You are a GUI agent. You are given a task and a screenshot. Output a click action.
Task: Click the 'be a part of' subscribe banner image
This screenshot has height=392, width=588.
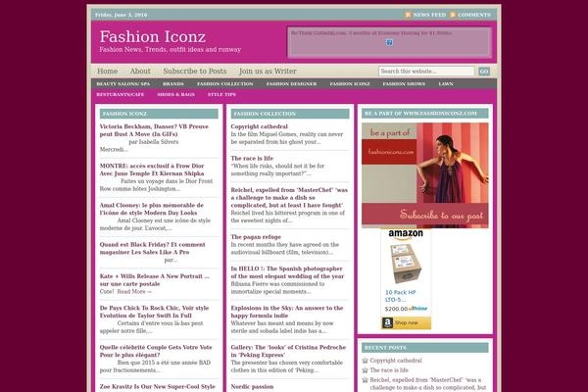(425, 175)
